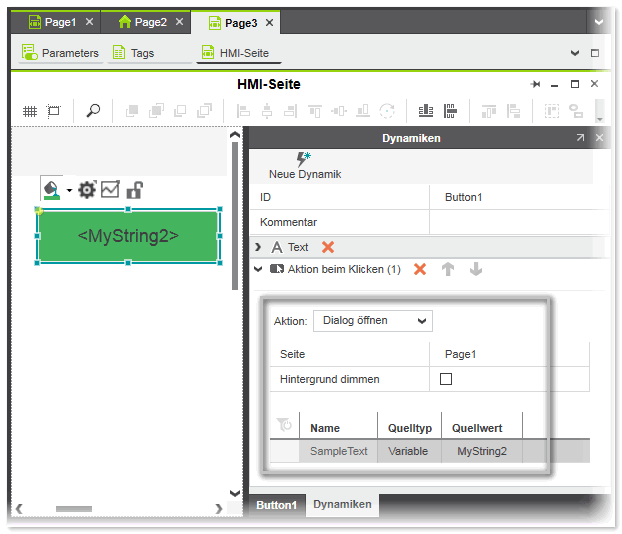The height and width of the screenshot is (534, 622).
Task: Move action down with the arrow icon
Action: click(x=475, y=269)
